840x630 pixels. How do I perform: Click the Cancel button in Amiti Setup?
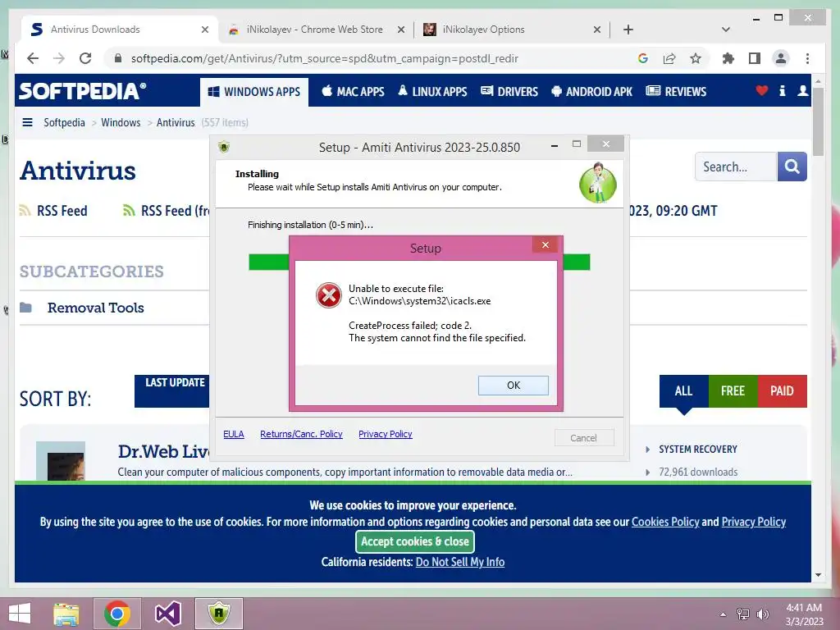583,438
